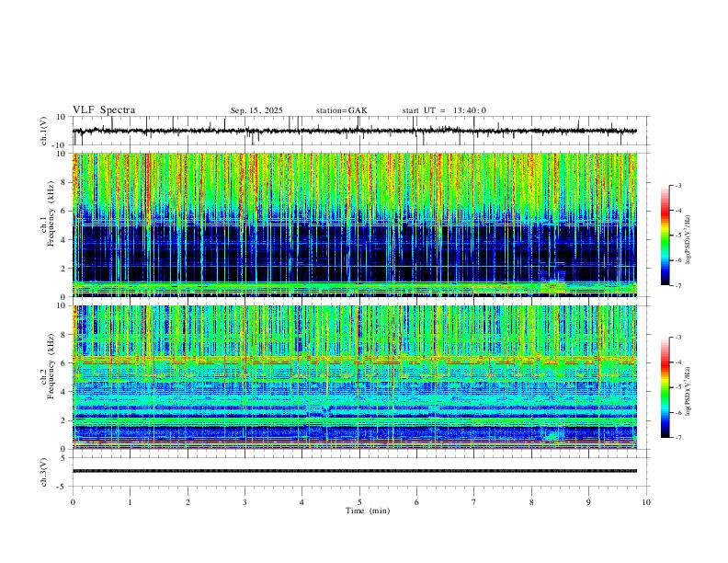The height and width of the screenshot is (563, 728).
Task: Click the 'VLF Spectra' title text
Action: coord(104,110)
